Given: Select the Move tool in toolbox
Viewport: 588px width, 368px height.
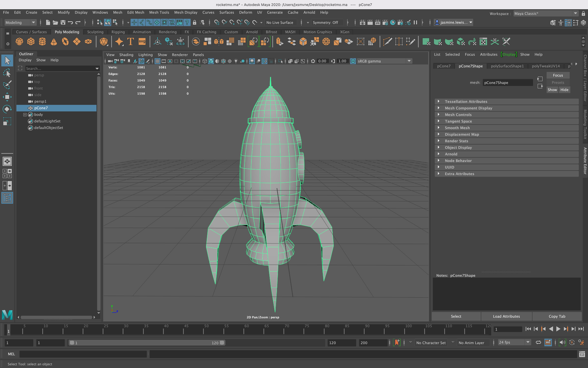Looking at the screenshot, I should click(7, 97).
